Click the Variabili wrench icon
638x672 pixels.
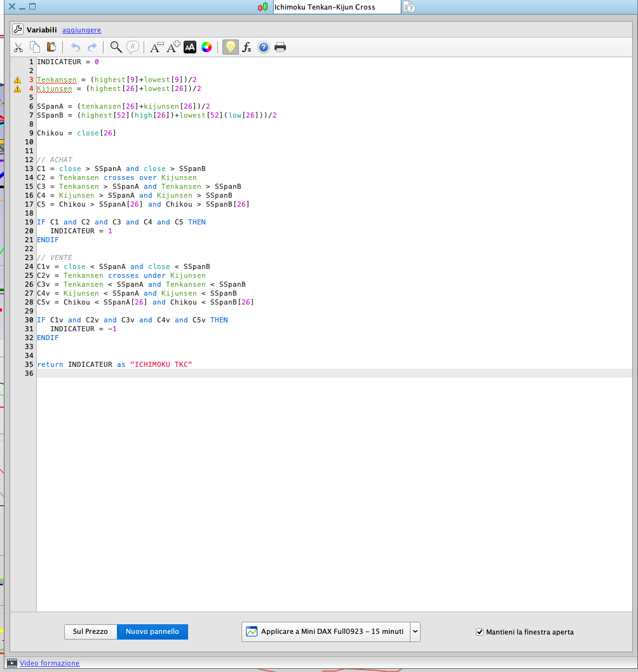pyautogui.click(x=18, y=30)
